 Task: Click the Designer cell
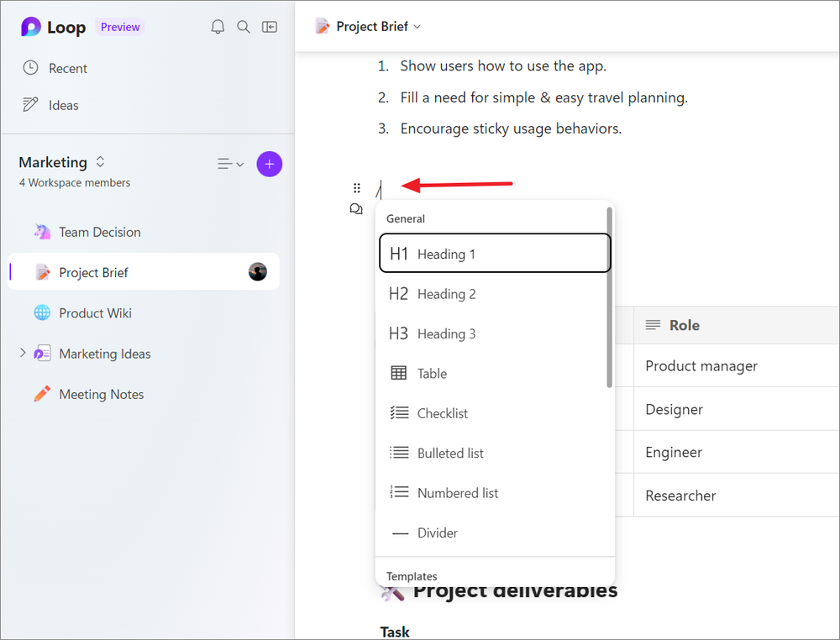(x=737, y=409)
